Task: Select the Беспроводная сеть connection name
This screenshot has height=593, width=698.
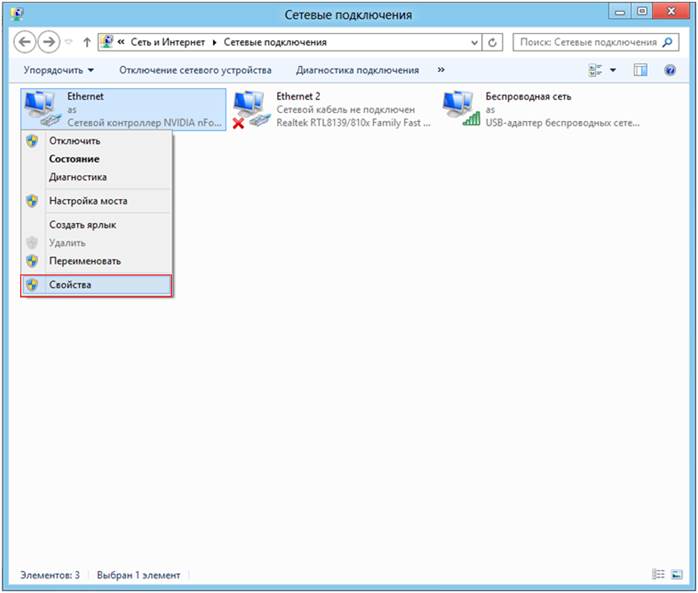Action: pos(528,96)
